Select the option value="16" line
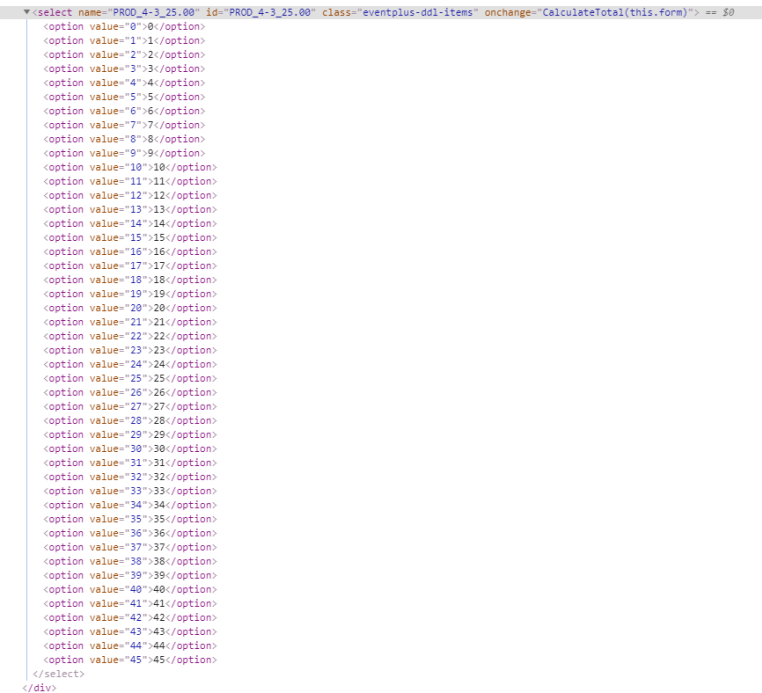Viewport: 762px width, 693px height. coord(130,252)
